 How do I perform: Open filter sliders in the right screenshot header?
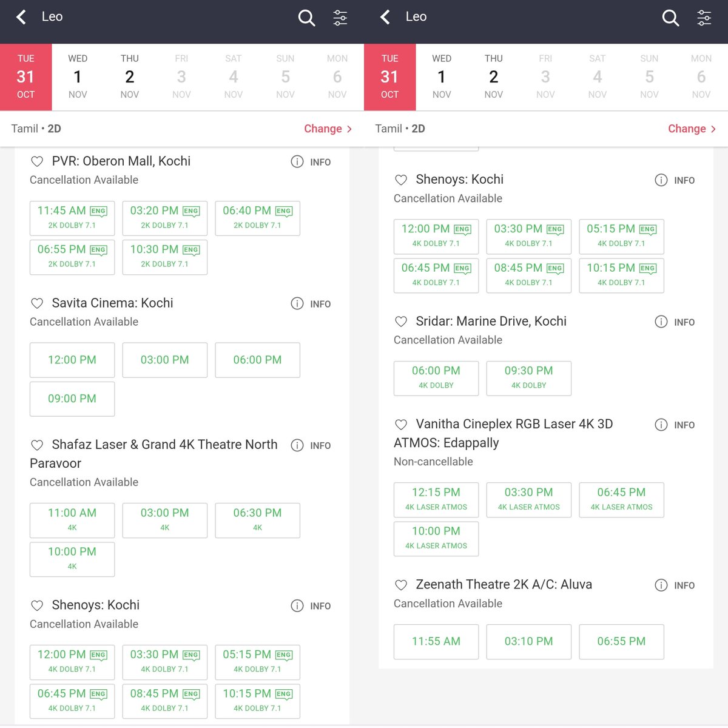pos(704,18)
